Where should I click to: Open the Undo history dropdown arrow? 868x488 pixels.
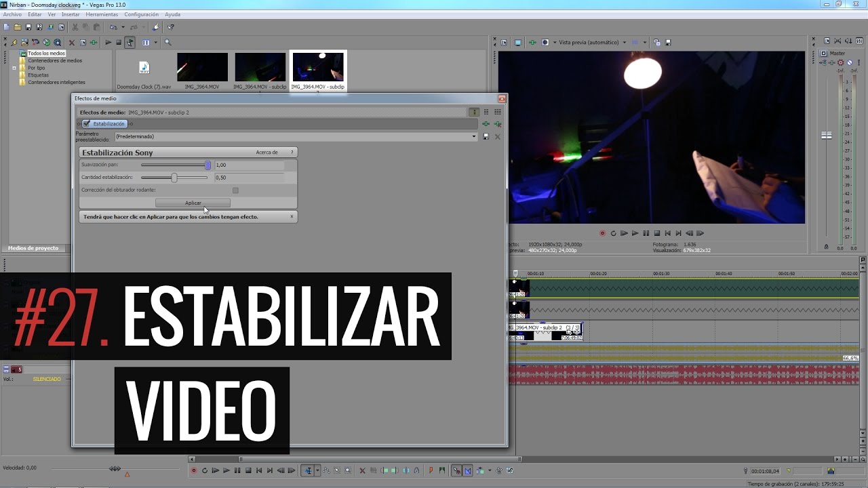(123, 27)
